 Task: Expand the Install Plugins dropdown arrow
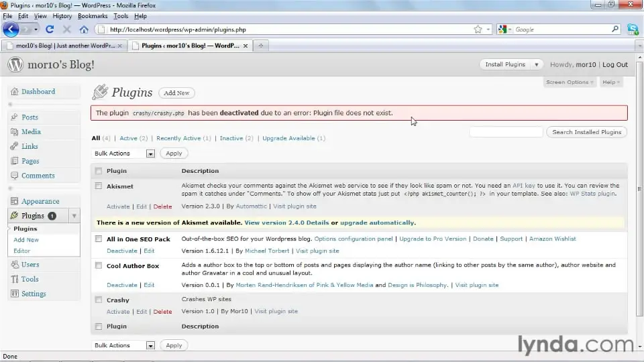537,64
